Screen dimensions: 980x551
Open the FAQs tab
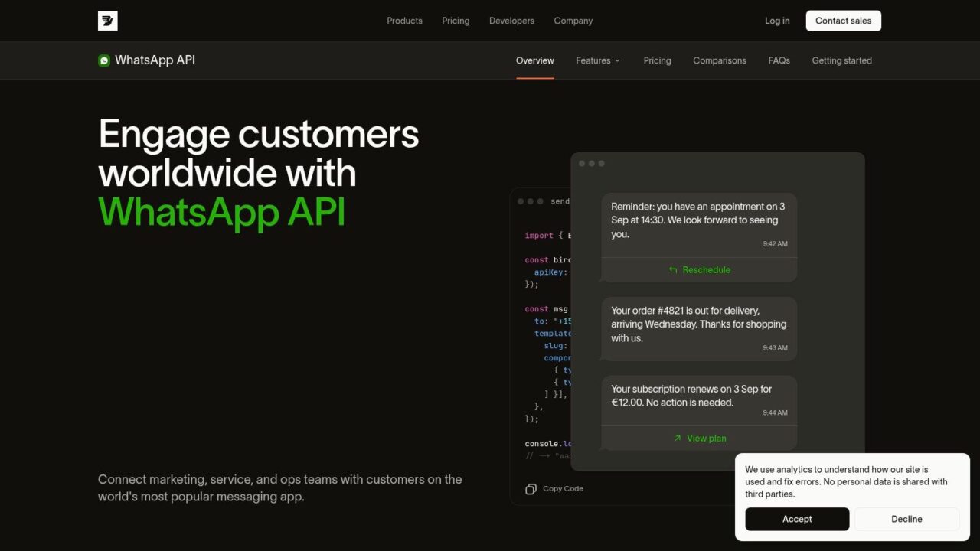[x=779, y=60]
